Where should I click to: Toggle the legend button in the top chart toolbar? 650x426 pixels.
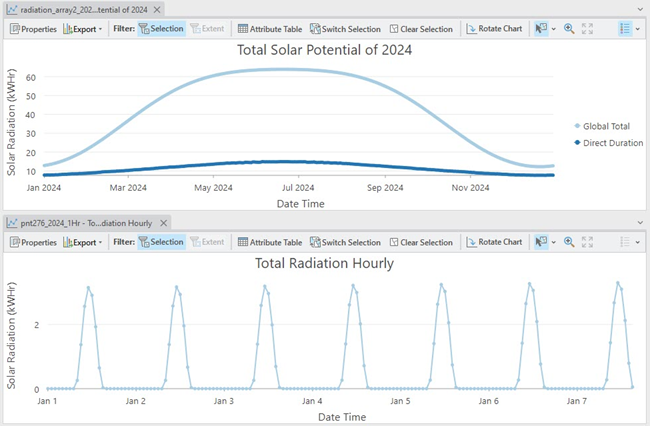tap(625, 29)
